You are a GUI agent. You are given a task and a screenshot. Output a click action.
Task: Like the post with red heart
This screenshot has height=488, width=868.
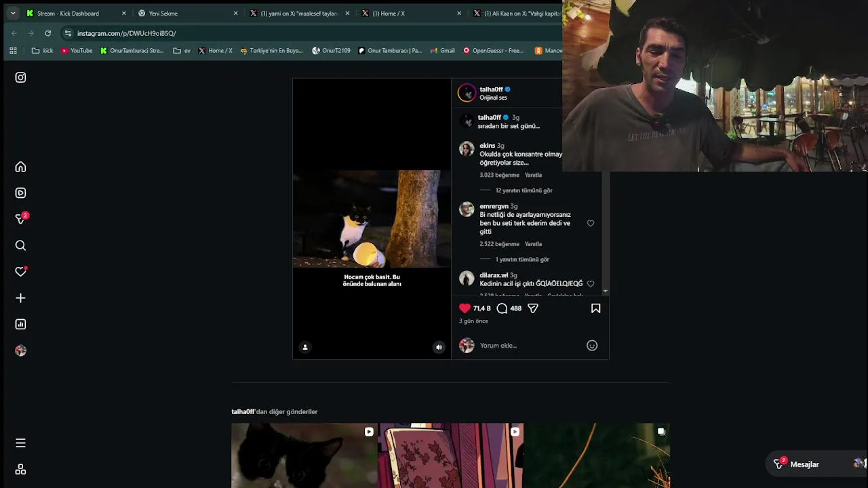465,308
